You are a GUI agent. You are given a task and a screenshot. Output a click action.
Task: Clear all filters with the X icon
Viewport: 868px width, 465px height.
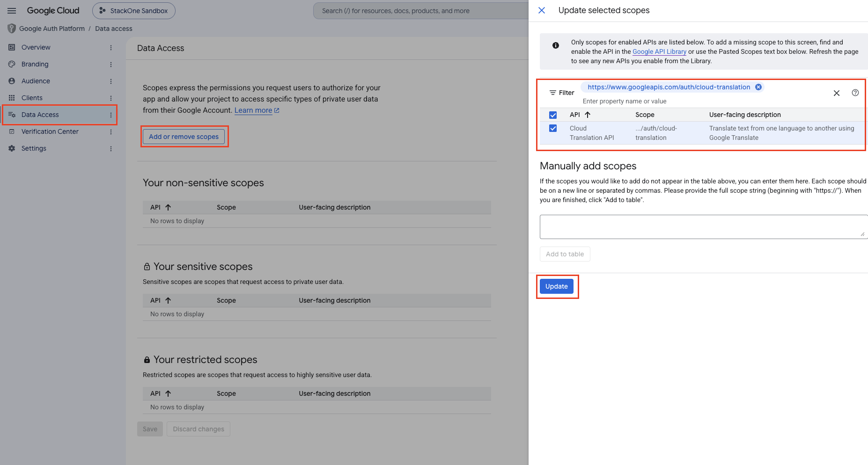(837, 93)
